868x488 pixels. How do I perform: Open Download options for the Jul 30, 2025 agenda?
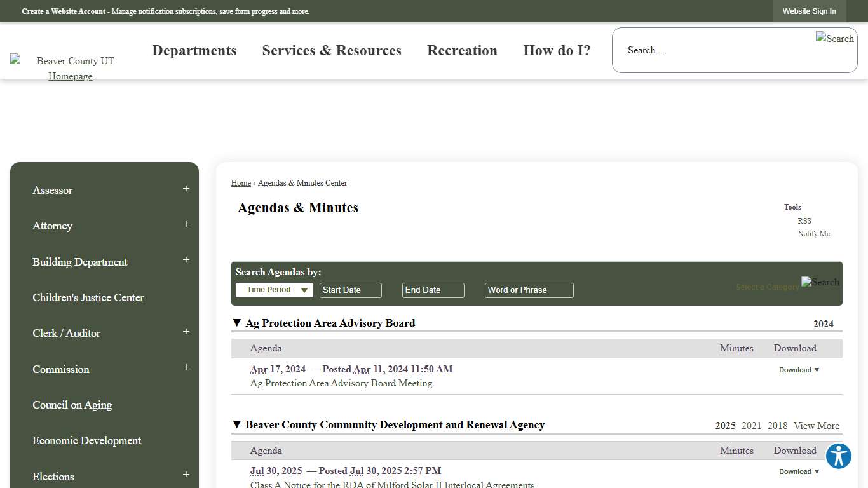coord(799,471)
